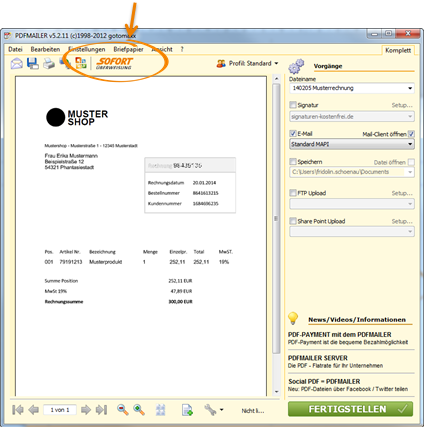Click the FERTIGSTELLEN button

350,409
